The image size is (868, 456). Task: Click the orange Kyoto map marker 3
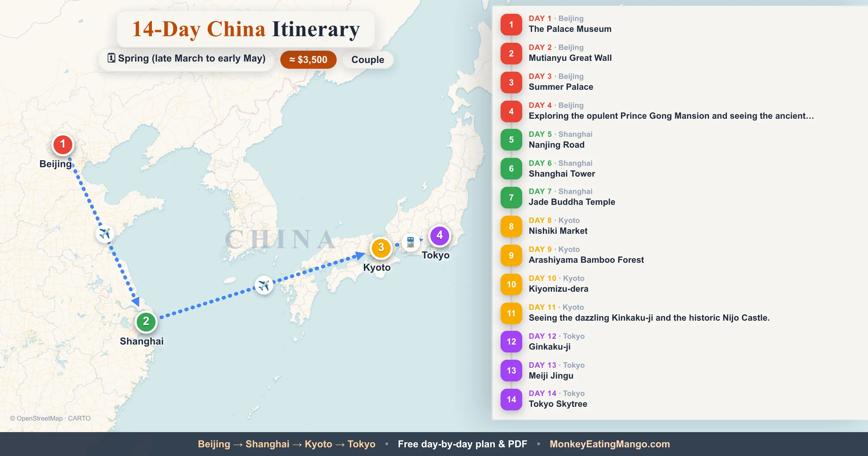point(381,248)
